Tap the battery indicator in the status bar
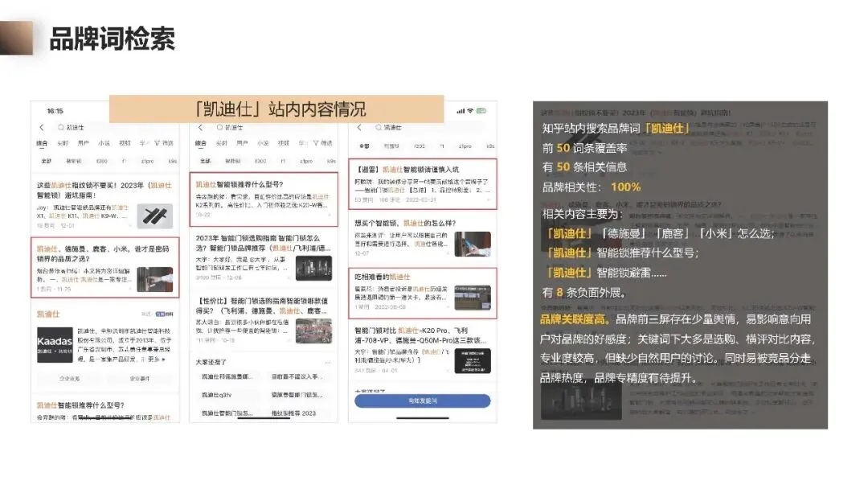 [x=482, y=110]
